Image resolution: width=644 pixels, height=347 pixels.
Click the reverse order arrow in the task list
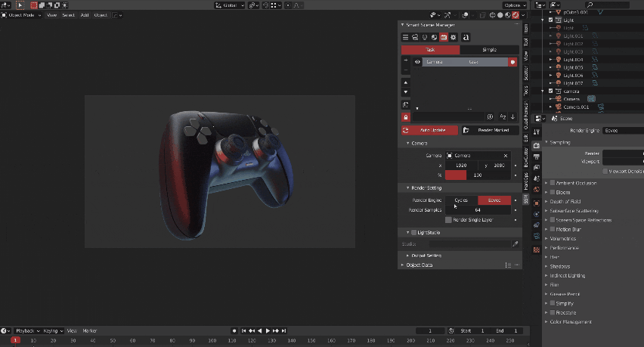click(x=513, y=117)
